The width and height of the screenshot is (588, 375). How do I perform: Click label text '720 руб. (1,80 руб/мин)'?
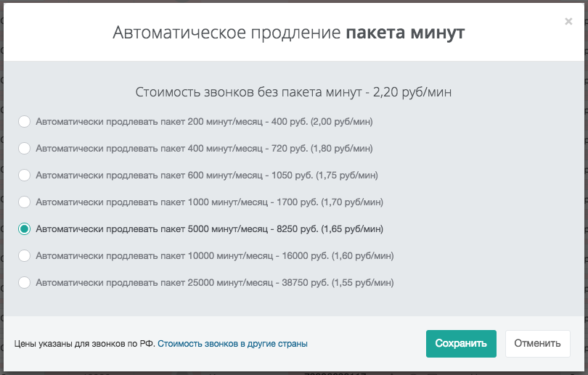coord(322,149)
